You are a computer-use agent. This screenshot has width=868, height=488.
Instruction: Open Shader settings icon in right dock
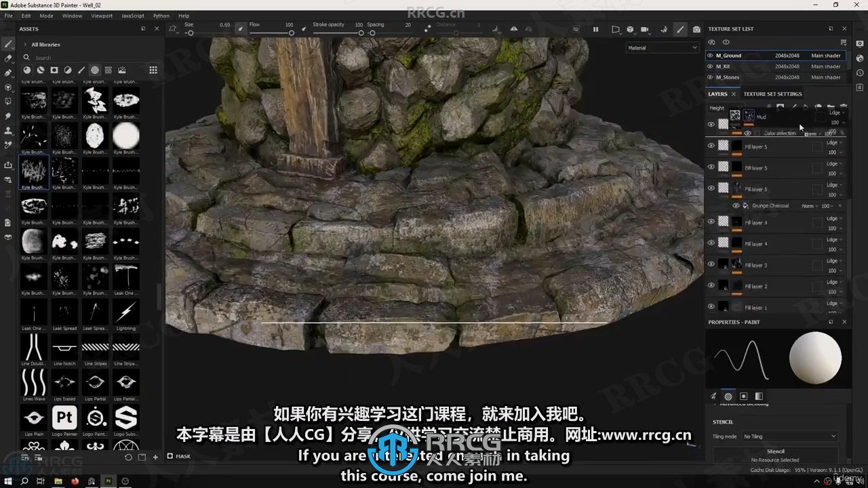coord(860,58)
